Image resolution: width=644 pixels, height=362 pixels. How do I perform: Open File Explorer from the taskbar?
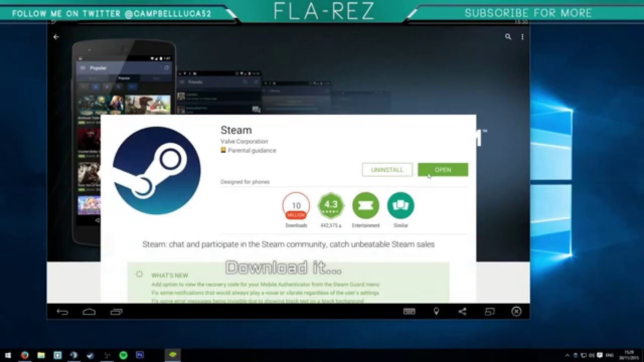click(x=41, y=355)
